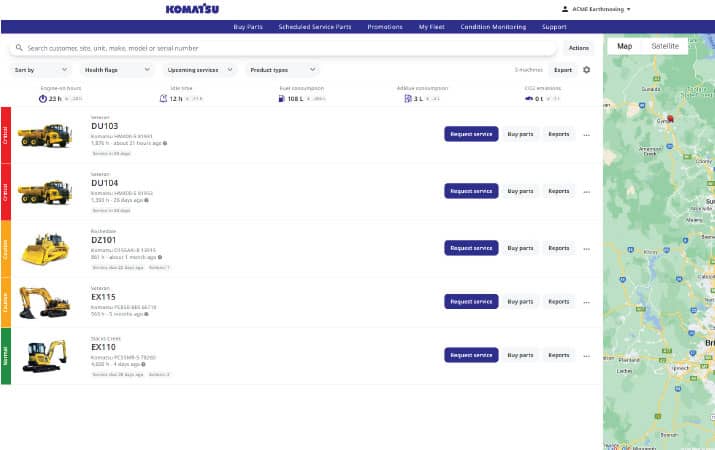Switch map to Map view
This screenshot has width=715, height=450.
(624, 46)
